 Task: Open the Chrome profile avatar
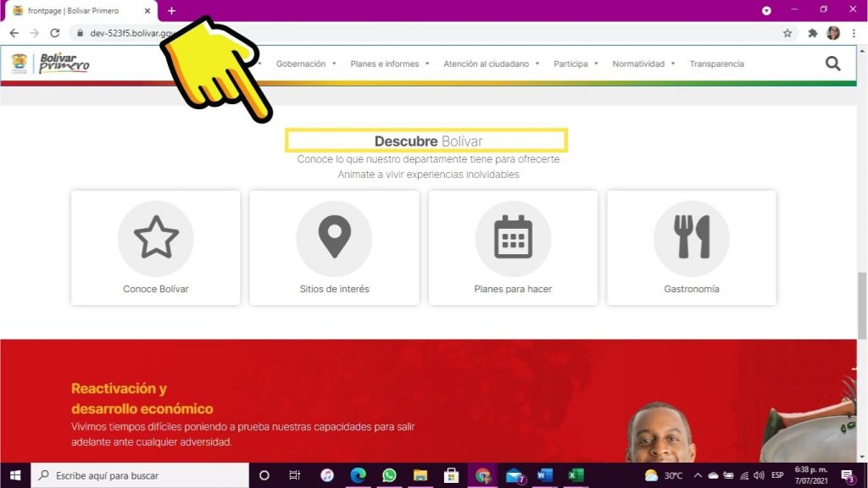pos(833,33)
